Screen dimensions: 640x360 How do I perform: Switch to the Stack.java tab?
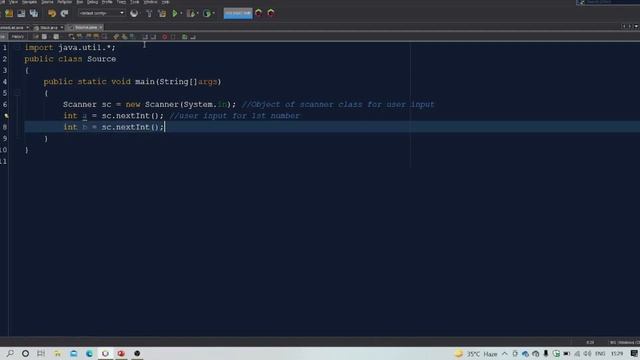[x=48, y=27]
